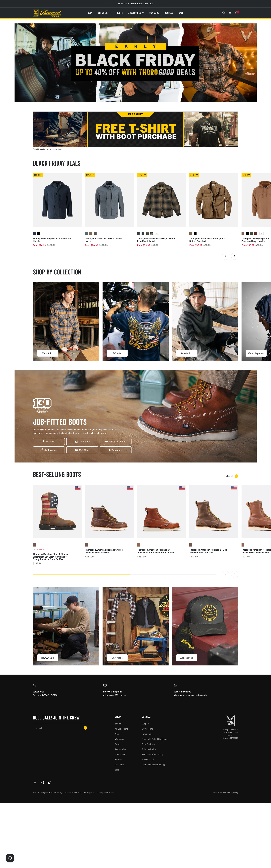This screenshot has height=868, width=271.
Task: Open the TikTok social icon
Action: tap(49, 782)
